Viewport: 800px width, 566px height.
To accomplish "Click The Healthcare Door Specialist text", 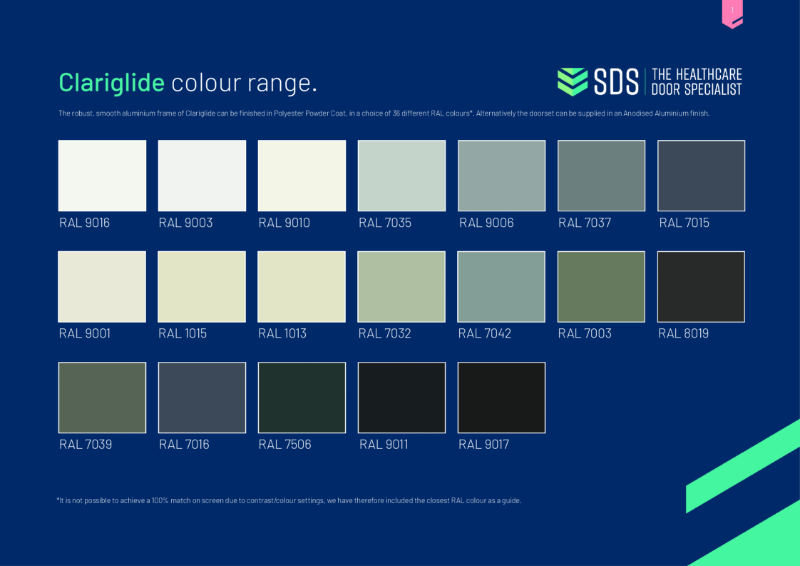I will point(696,82).
